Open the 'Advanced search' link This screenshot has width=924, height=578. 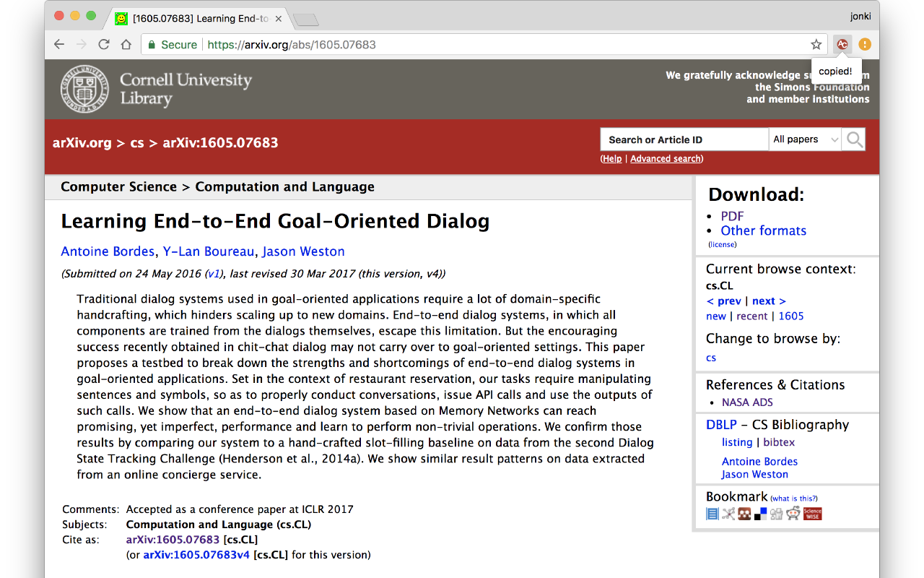(x=666, y=159)
